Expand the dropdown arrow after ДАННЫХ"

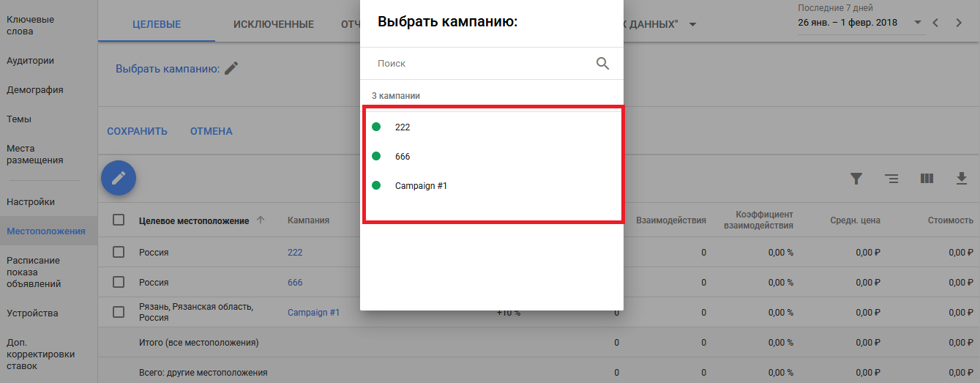tap(692, 25)
